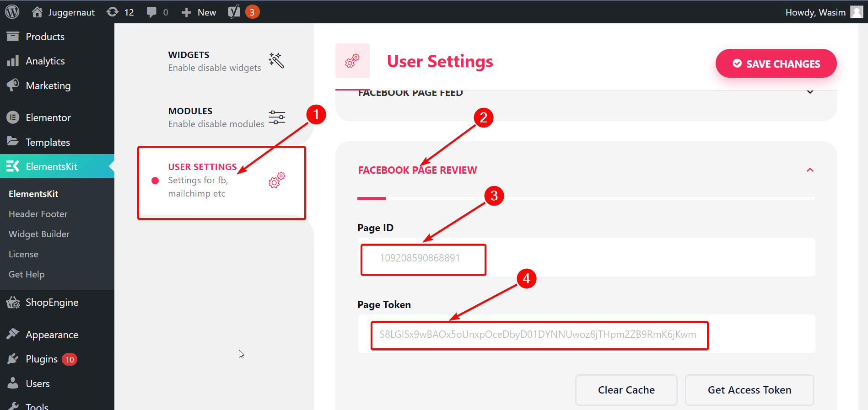
Task: Click the User Settings gears icon in tab
Action: pyautogui.click(x=277, y=180)
